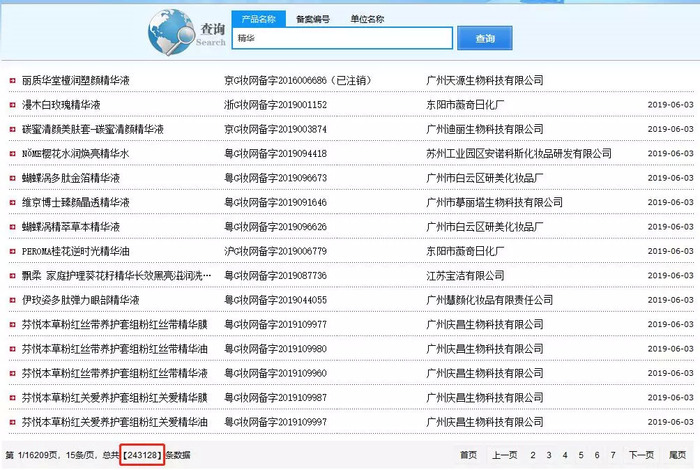The height and width of the screenshot is (470, 700).
Task: Open product 丽质华堂檀润塑颜精华液
Action: point(75,80)
